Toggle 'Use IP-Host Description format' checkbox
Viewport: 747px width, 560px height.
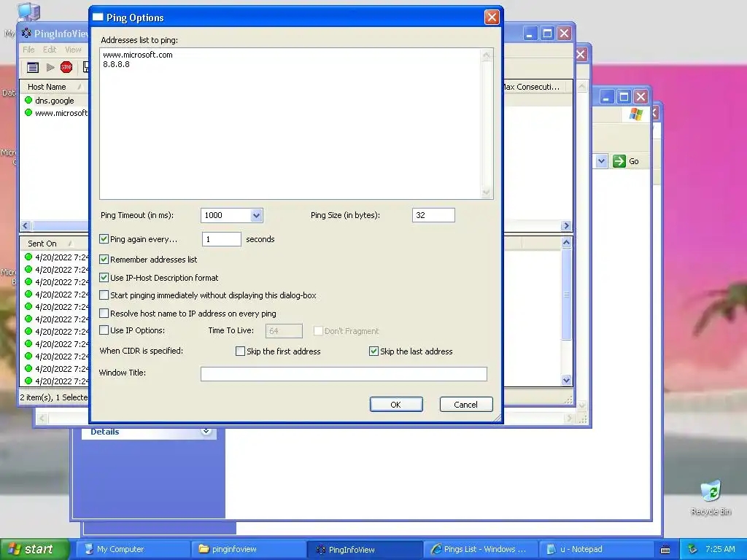click(x=104, y=277)
